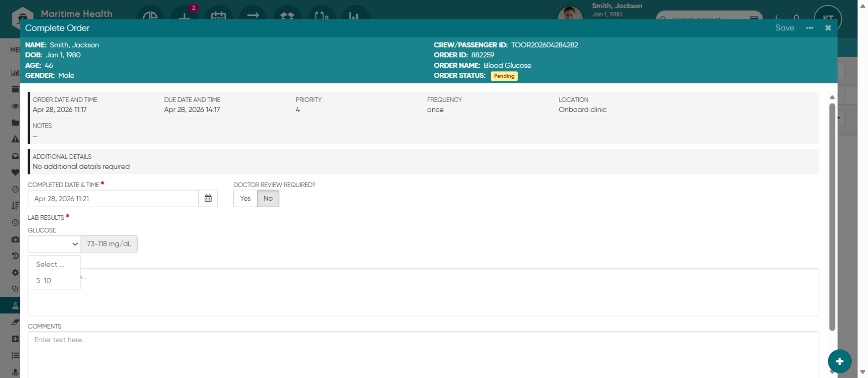The image size is (868, 378).
Task: Click the modal vertical scrollbar thumb
Action: [832, 217]
